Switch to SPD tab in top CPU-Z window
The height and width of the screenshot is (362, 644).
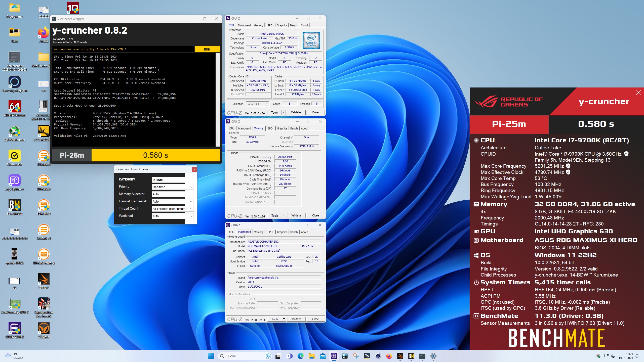click(x=270, y=25)
